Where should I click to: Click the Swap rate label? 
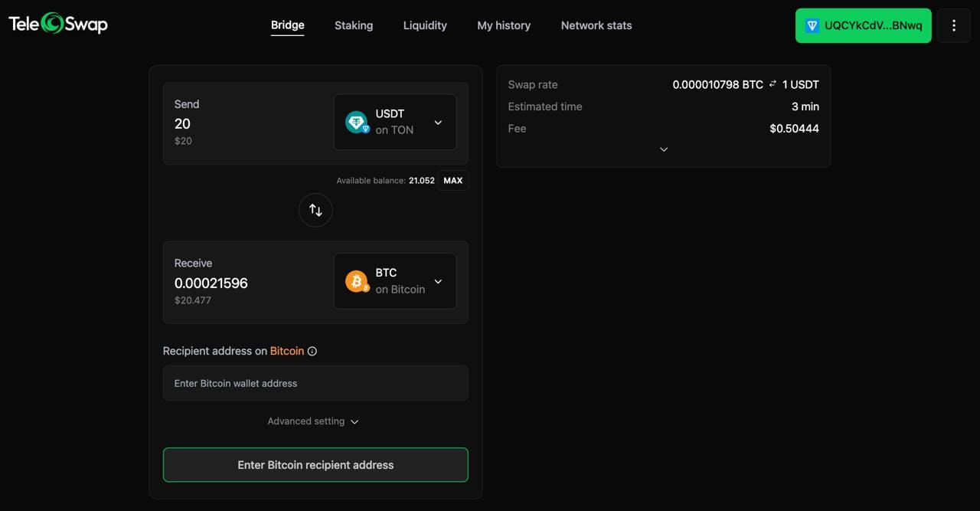[x=533, y=84]
